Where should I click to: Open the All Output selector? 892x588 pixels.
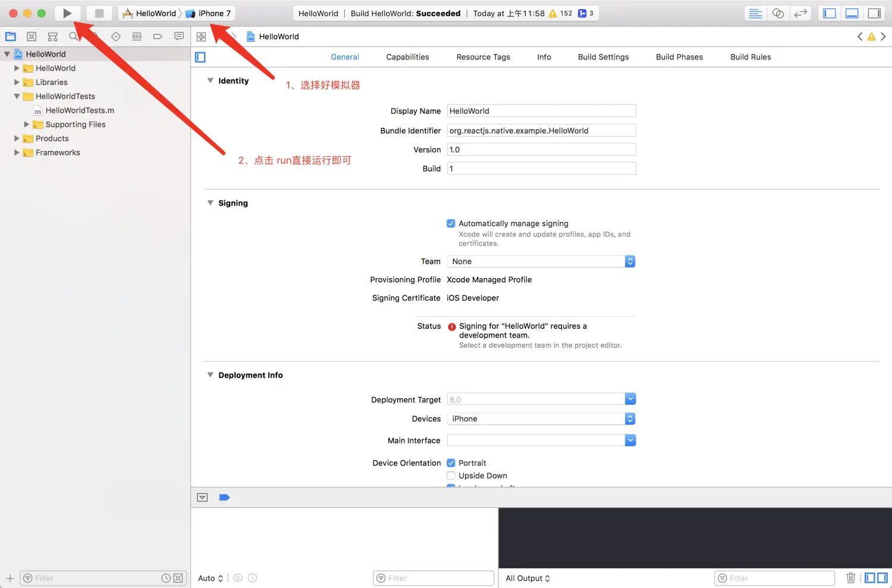coord(527,578)
